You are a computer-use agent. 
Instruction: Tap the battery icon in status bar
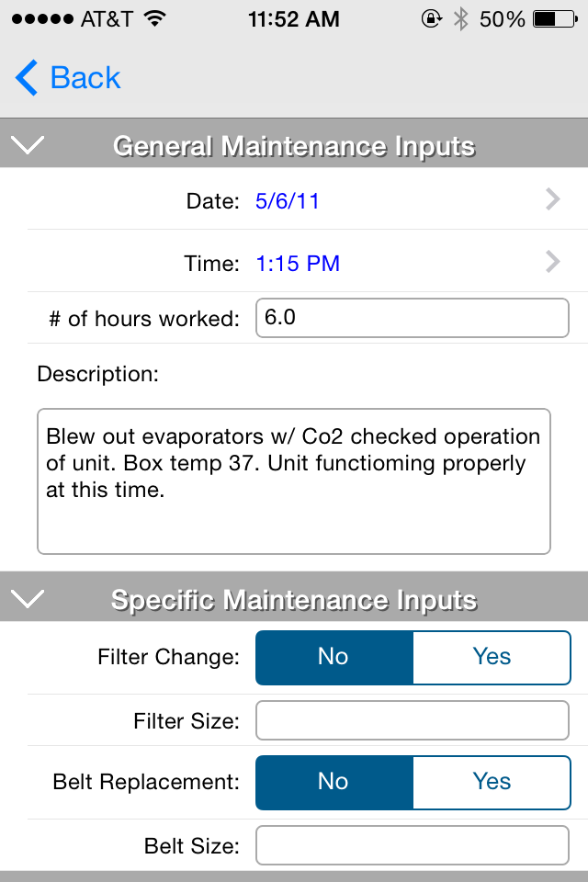[555, 19]
